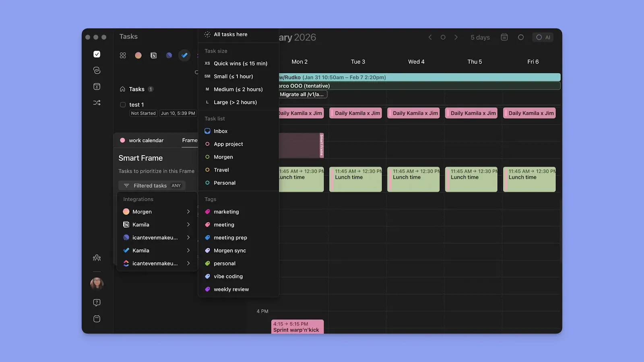Open the 5 days view selector

pyautogui.click(x=480, y=37)
